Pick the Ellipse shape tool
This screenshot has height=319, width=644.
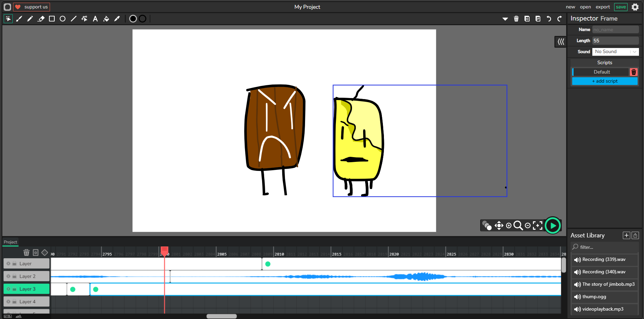[x=62, y=19]
